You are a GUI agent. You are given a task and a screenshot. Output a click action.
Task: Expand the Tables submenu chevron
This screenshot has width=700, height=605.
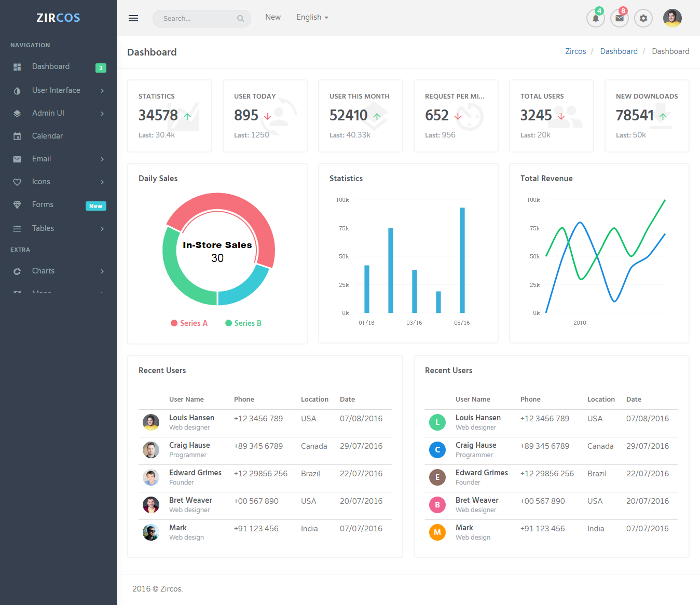tap(102, 229)
